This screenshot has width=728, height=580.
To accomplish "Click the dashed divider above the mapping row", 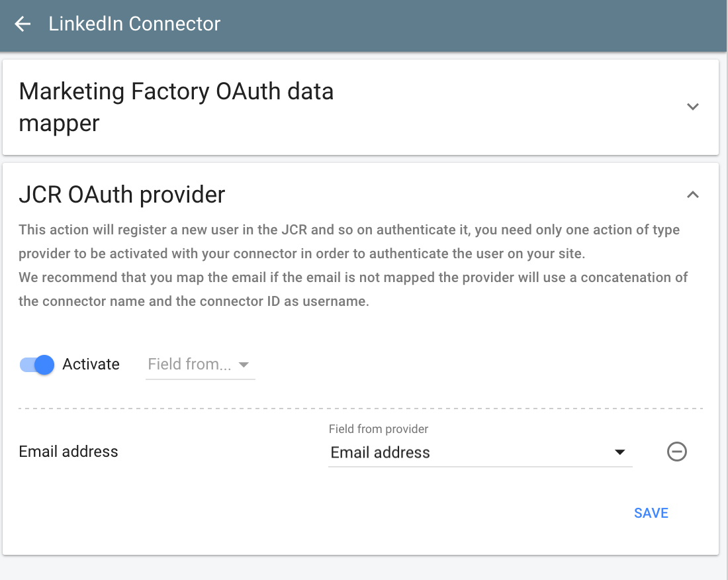I will click(360, 409).
